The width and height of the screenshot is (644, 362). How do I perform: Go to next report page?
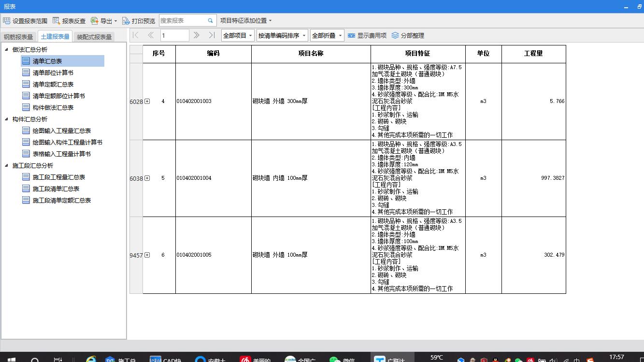tap(196, 35)
